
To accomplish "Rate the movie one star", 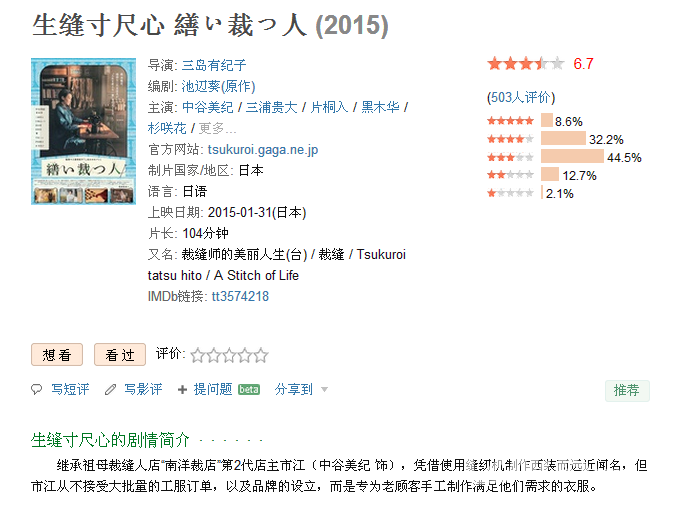I will tap(197, 355).
